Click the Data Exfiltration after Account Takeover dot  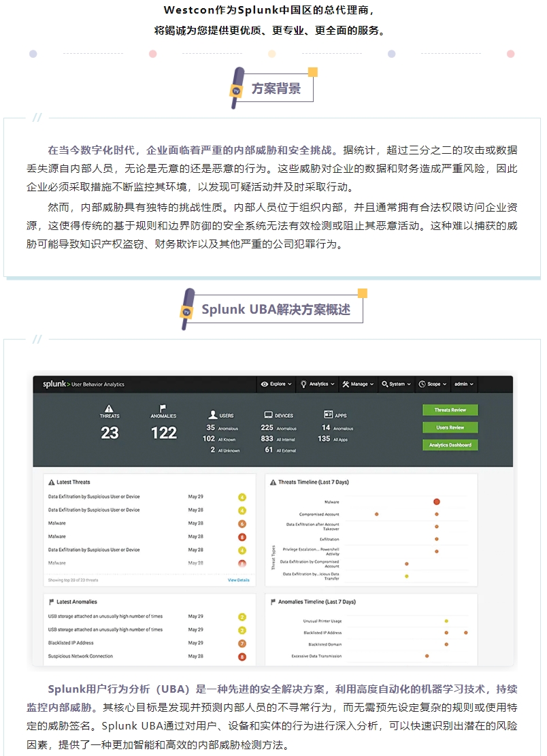coord(437,527)
